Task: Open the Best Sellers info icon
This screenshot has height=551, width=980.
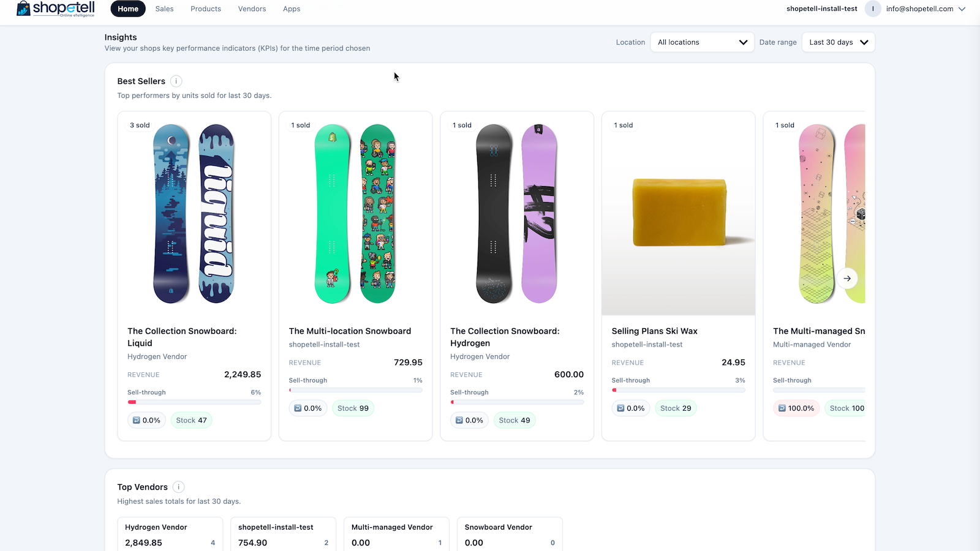Action: click(x=176, y=81)
